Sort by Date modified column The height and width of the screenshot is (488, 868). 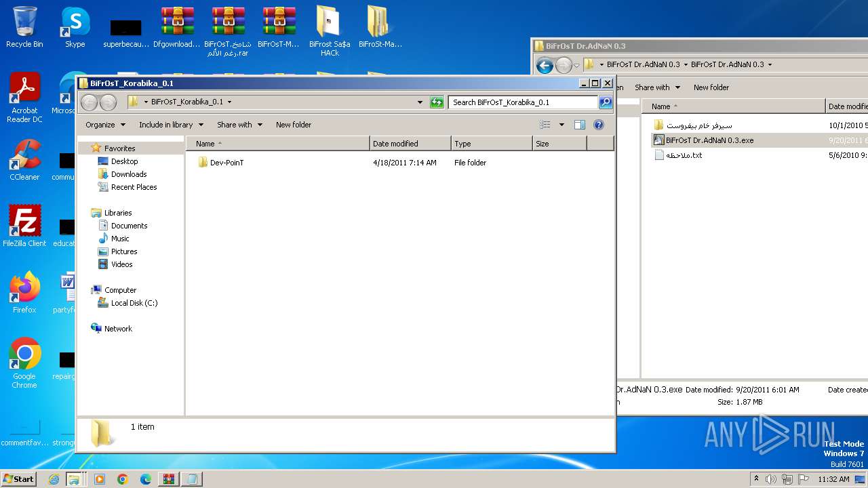tap(410, 144)
